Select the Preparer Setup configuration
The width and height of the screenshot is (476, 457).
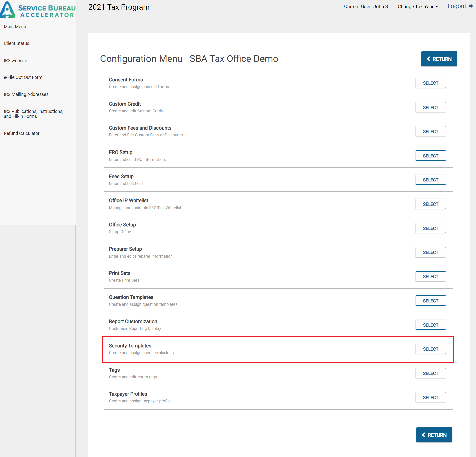(430, 252)
